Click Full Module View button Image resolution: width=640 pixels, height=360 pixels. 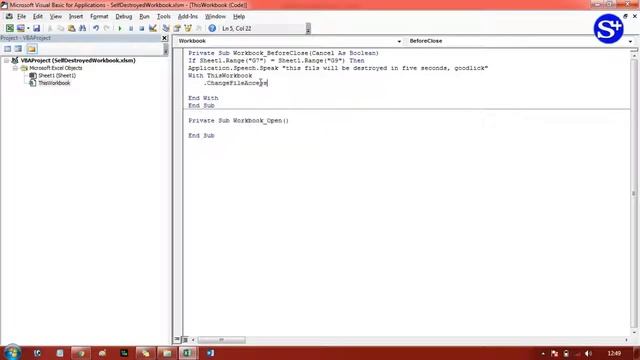[185, 340]
